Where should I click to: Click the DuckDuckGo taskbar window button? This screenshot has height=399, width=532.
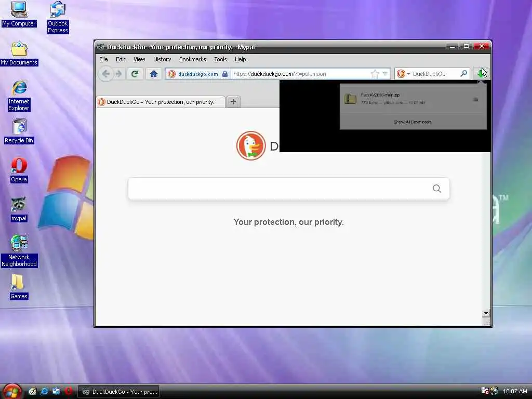click(118, 392)
